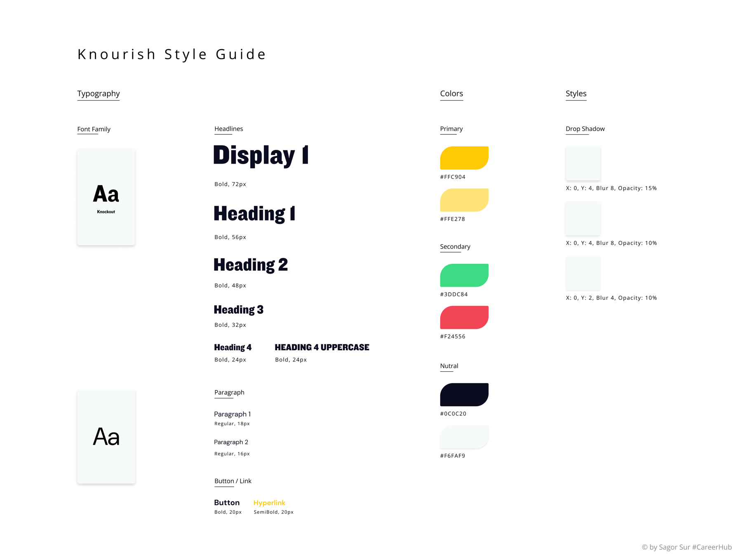Click the Y: 2, Blur 4 shadow sample
Viewport: 742px width, 560px height.
point(583,273)
